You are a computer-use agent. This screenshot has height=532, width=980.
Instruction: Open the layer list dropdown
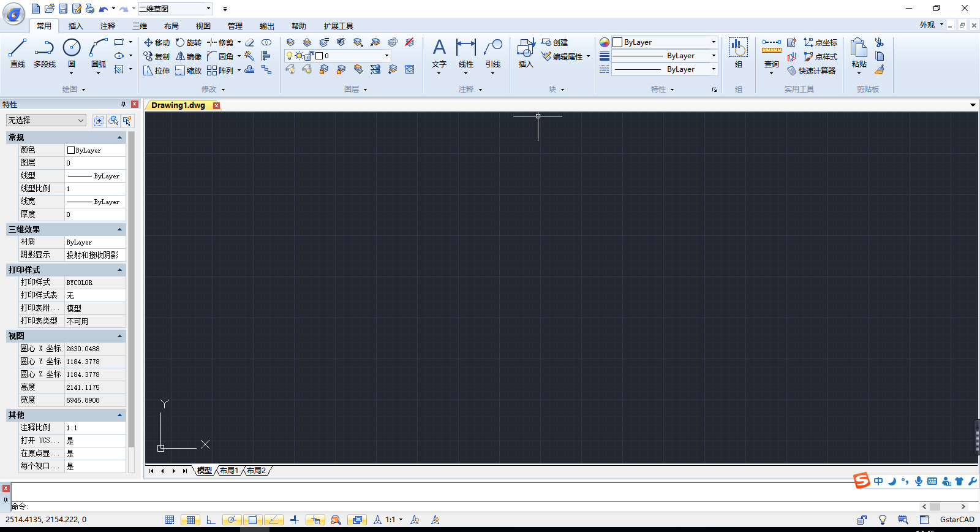coord(337,56)
